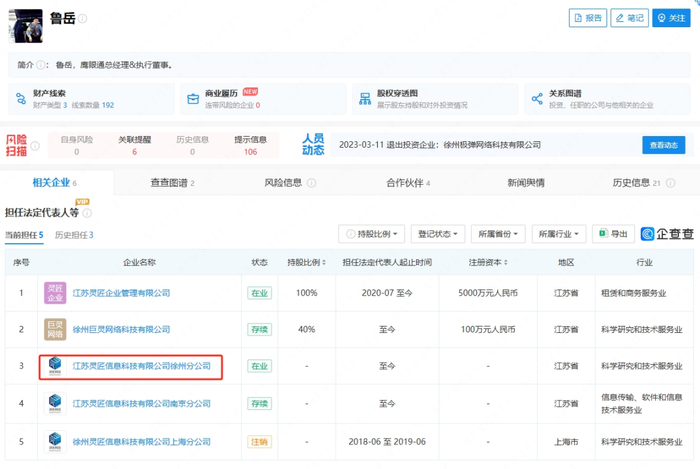The width and height of the screenshot is (700, 469).
Task: Open 股权穿透图 hierarchy icon
Action: [x=365, y=99]
